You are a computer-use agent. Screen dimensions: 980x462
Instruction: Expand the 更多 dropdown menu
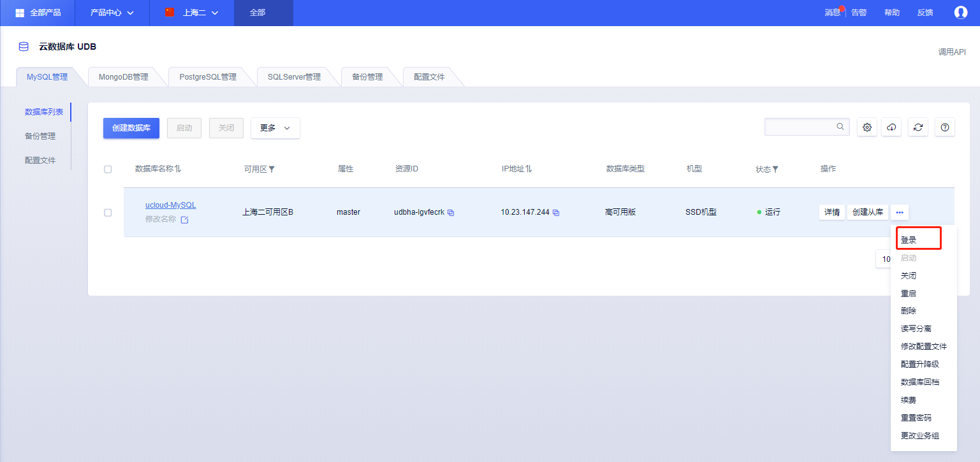tap(275, 128)
